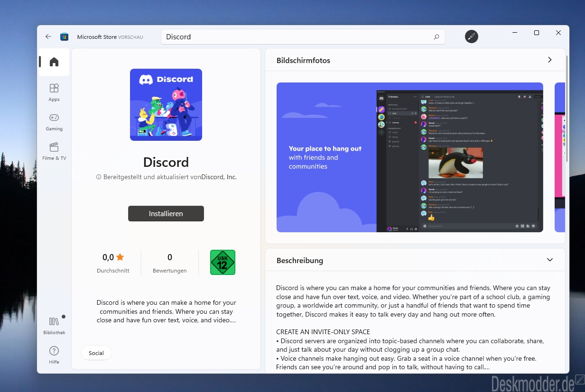Open the Discord, Inc. publisher link
585x392 pixels.
pos(219,177)
